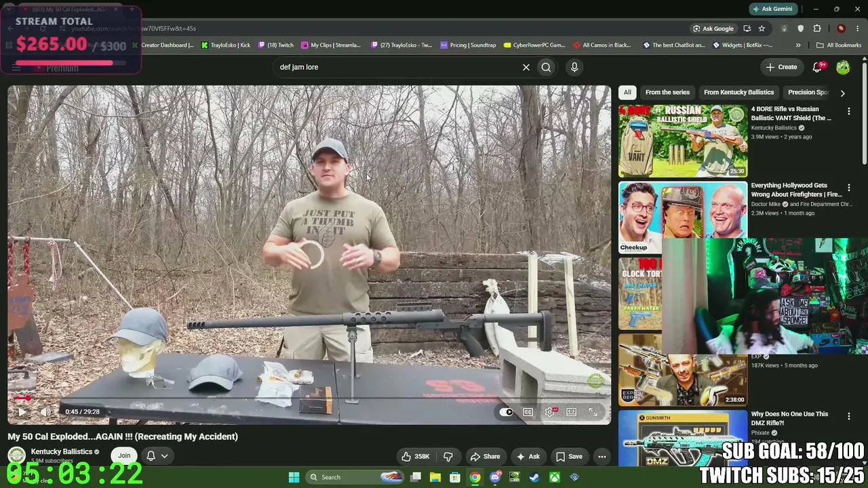Mute the video volume
This screenshot has height=488, width=868.
[45, 411]
